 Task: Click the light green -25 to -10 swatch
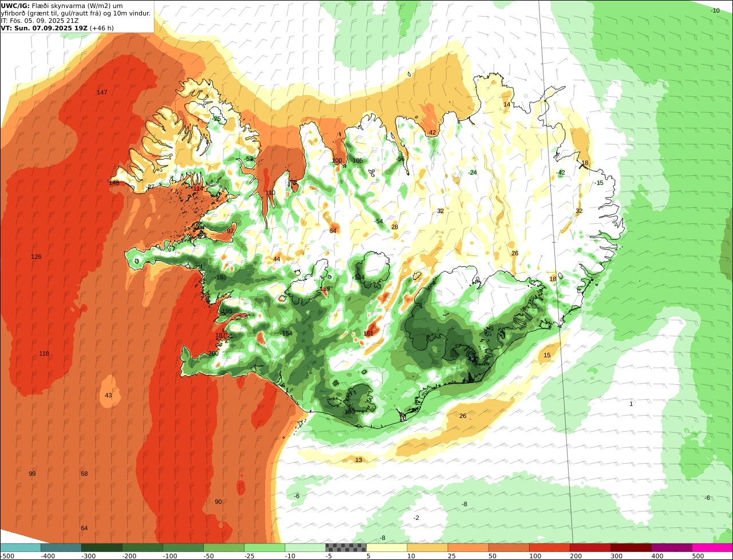pyautogui.click(x=265, y=547)
